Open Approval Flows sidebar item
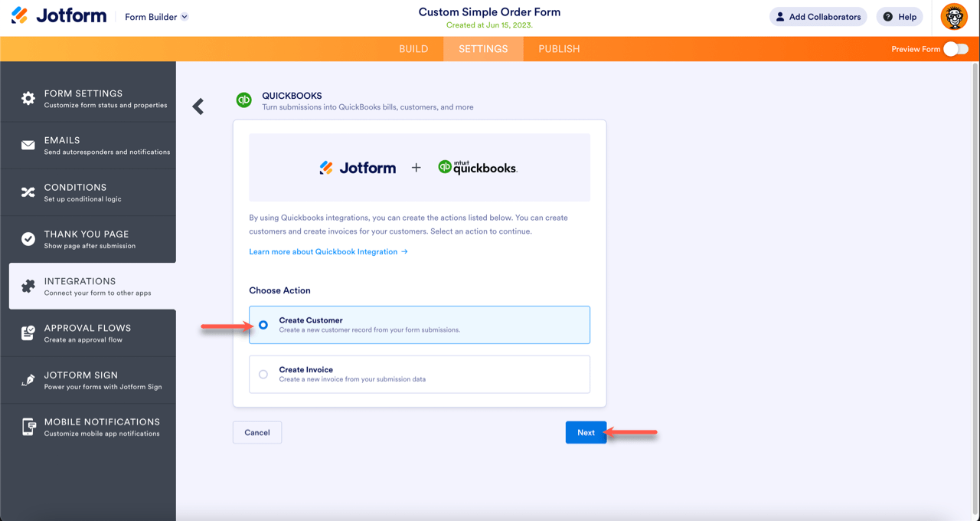The height and width of the screenshot is (521, 980). pyautogui.click(x=88, y=333)
